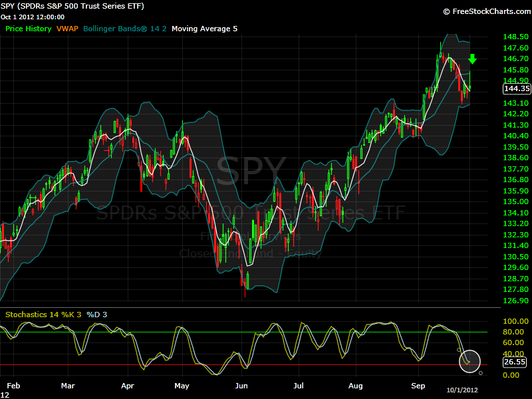Click the 145.80 price axis label
The image size is (532, 399).
click(x=515, y=70)
